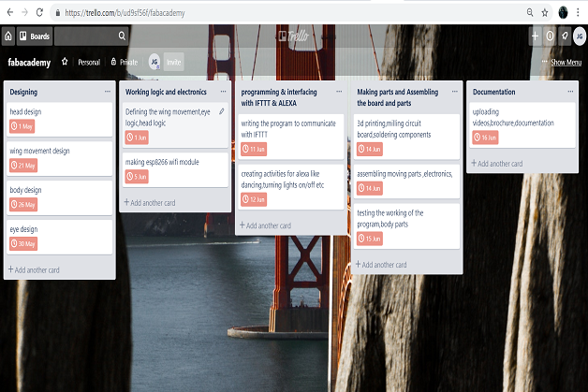Add another card in Designing list
Viewport: 588px width, 392px height.
[34, 269]
